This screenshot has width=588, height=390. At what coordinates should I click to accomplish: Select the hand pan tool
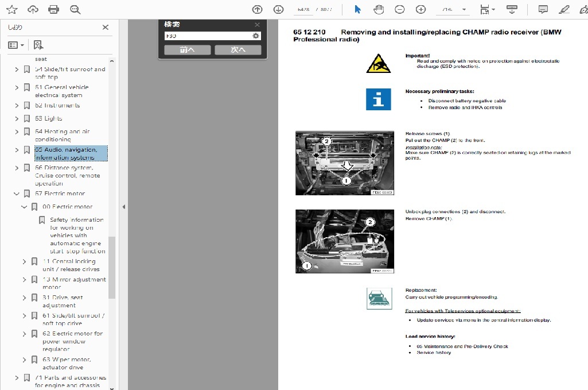tap(379, 9)
